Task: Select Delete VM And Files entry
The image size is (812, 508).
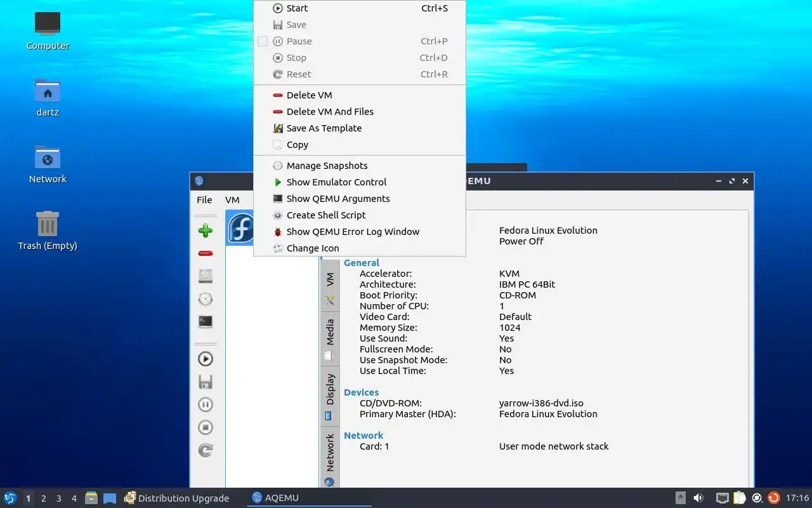Action: click(x=360, y=112)
